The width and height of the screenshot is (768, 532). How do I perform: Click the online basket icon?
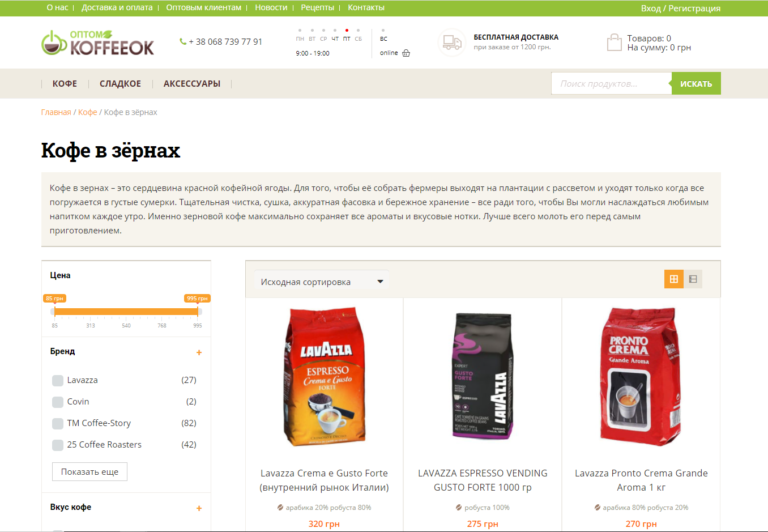point(406,53)
